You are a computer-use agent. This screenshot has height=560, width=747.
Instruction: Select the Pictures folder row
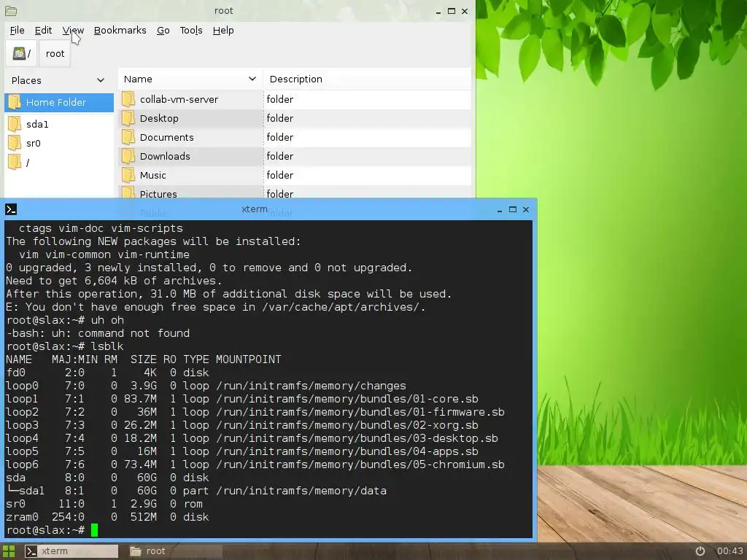coord(295,192)
